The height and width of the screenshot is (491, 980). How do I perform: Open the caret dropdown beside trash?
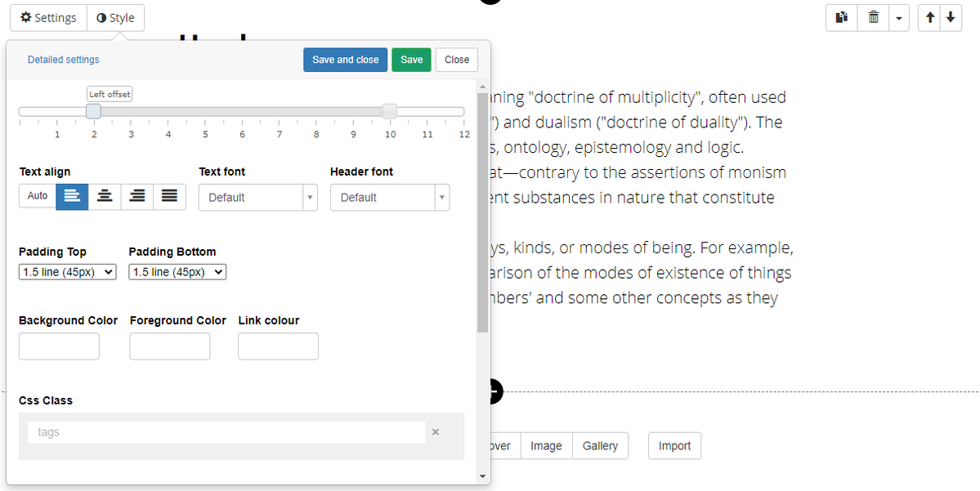tap(899, 17)
